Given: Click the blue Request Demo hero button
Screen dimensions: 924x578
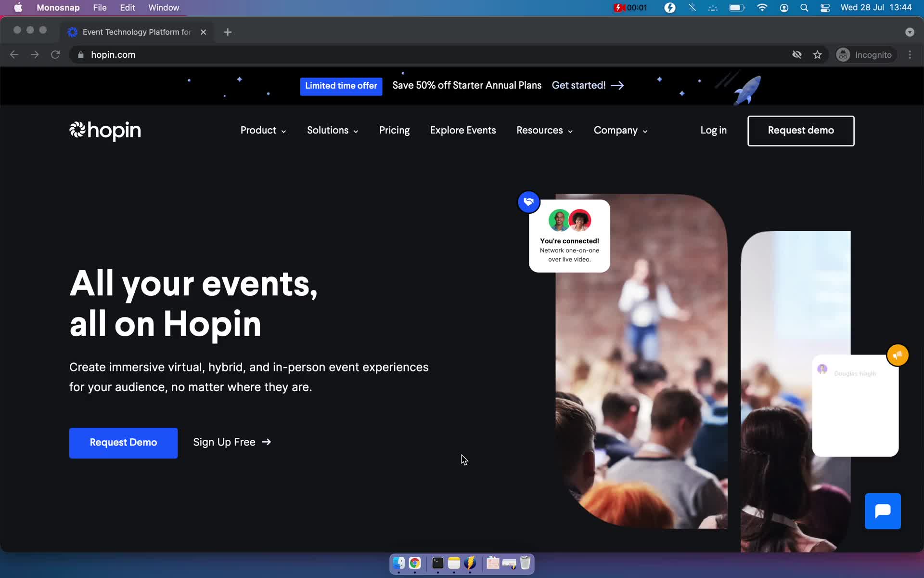Looking at the screenshot, I should [x=123, y=443].
